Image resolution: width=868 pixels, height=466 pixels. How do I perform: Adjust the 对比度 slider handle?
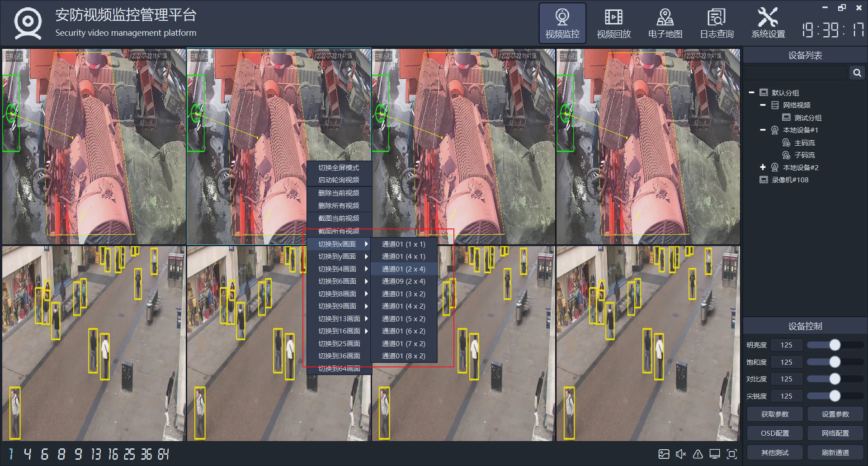tap(835, 379)
